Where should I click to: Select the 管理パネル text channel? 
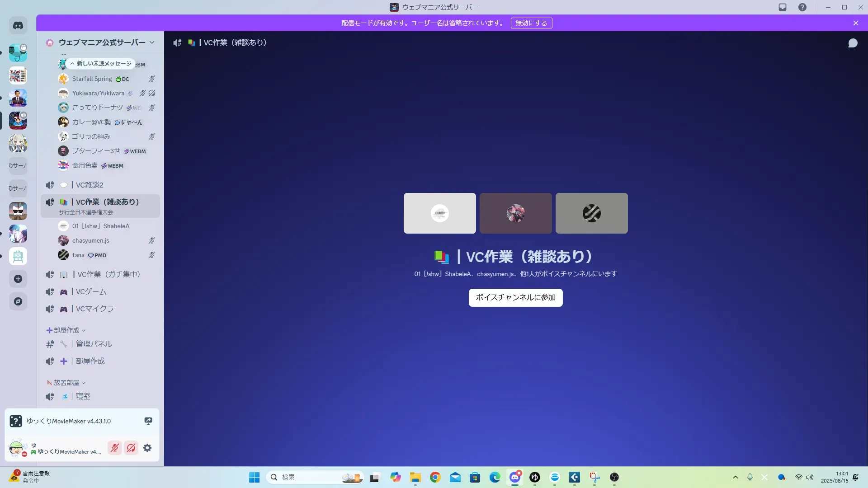(94, 344)
